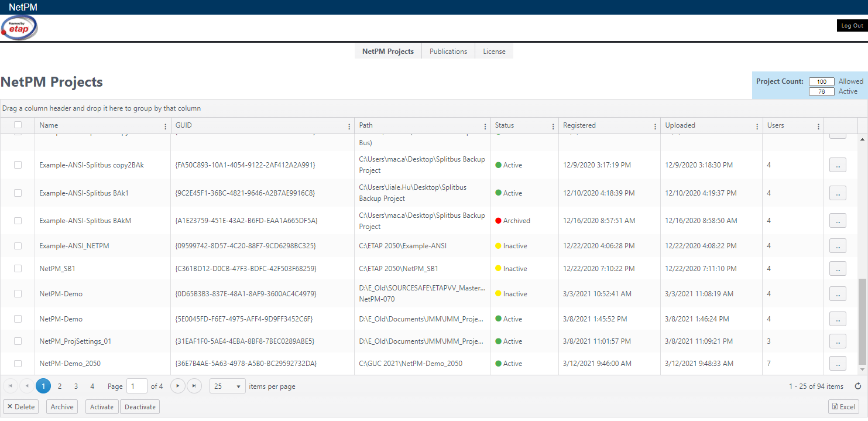The height and width of the screenshot is (421, 868).
Task: Check the inactive NetPM-Demo row checkbox
Action: pos(18,293)
